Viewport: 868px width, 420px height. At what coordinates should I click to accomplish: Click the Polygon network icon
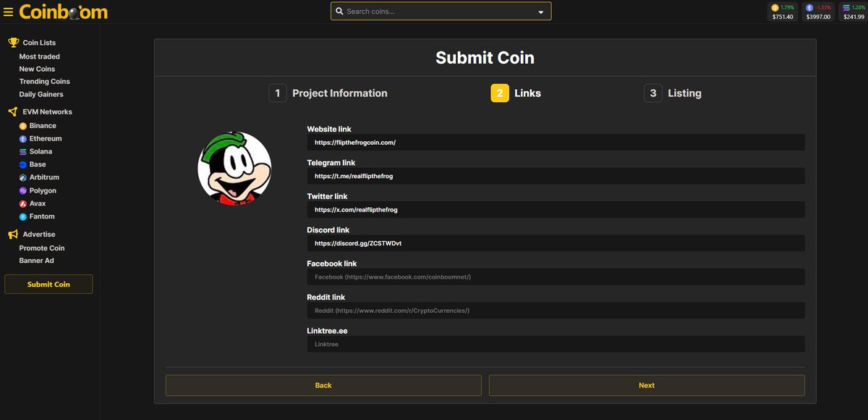[x=23, y=191]
